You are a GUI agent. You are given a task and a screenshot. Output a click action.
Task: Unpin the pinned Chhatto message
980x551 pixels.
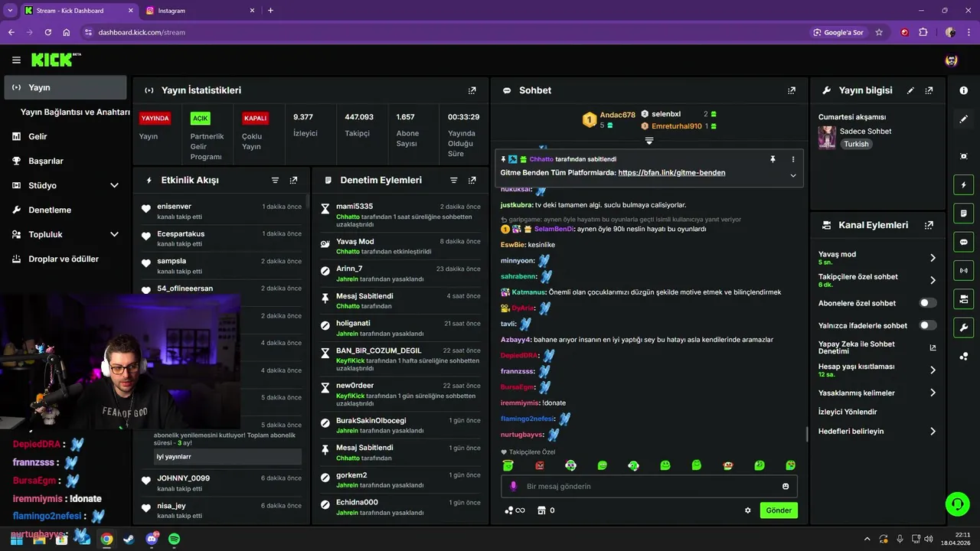pos(773,159)
